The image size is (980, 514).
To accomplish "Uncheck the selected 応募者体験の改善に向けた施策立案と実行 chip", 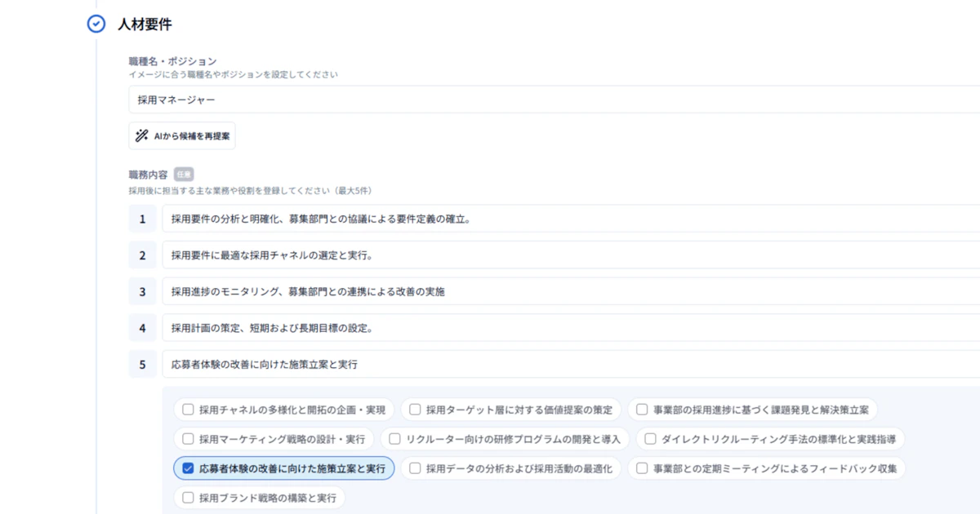I will point(189,468).
